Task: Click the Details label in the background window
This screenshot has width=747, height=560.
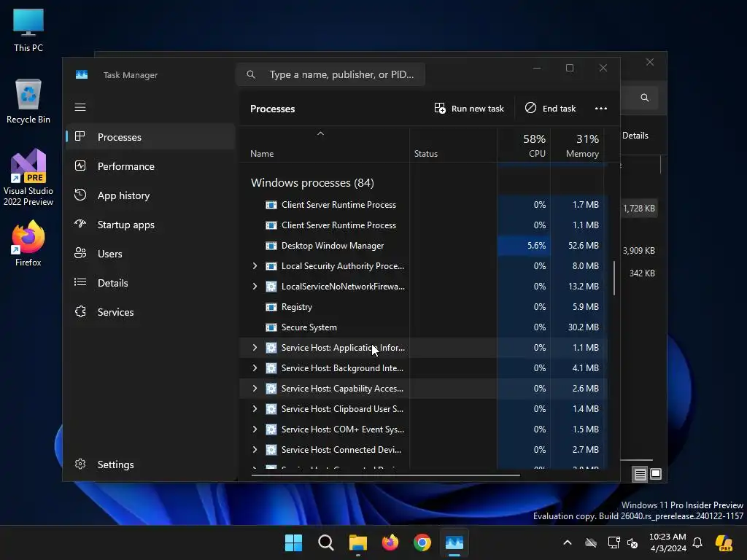Action: (x=635, y=136)
